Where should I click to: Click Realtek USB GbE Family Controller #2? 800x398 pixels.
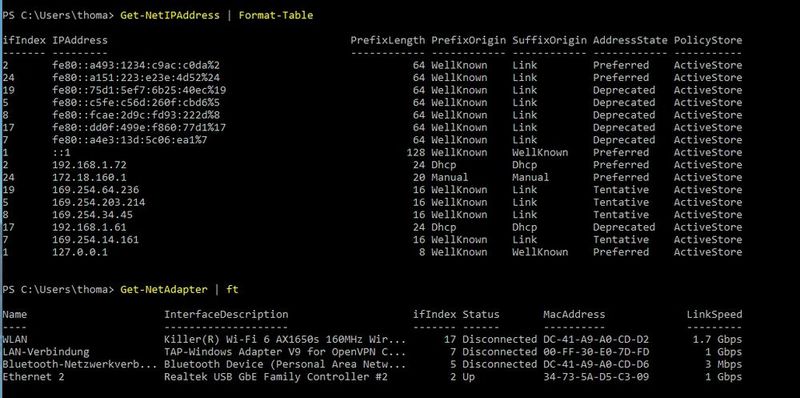click(x=276, y=377)
